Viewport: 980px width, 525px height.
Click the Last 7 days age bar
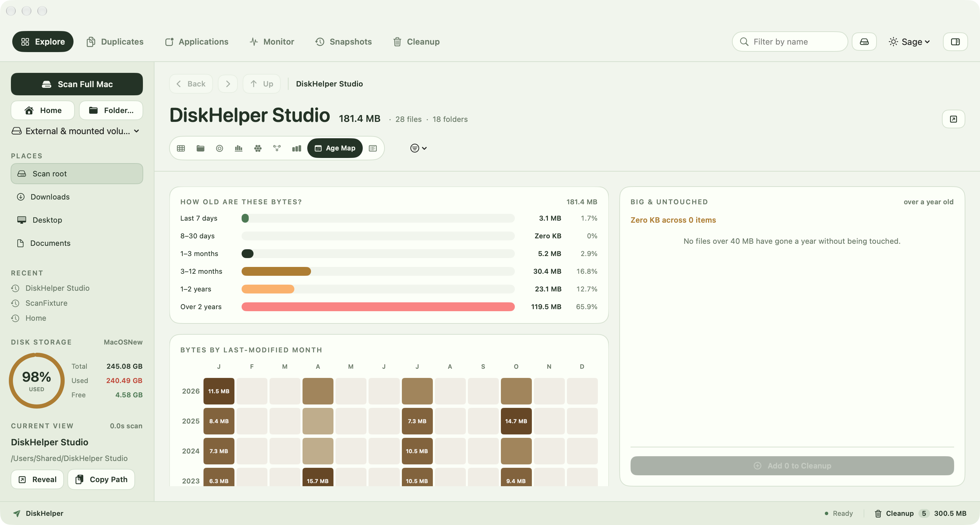click(245, 218)
